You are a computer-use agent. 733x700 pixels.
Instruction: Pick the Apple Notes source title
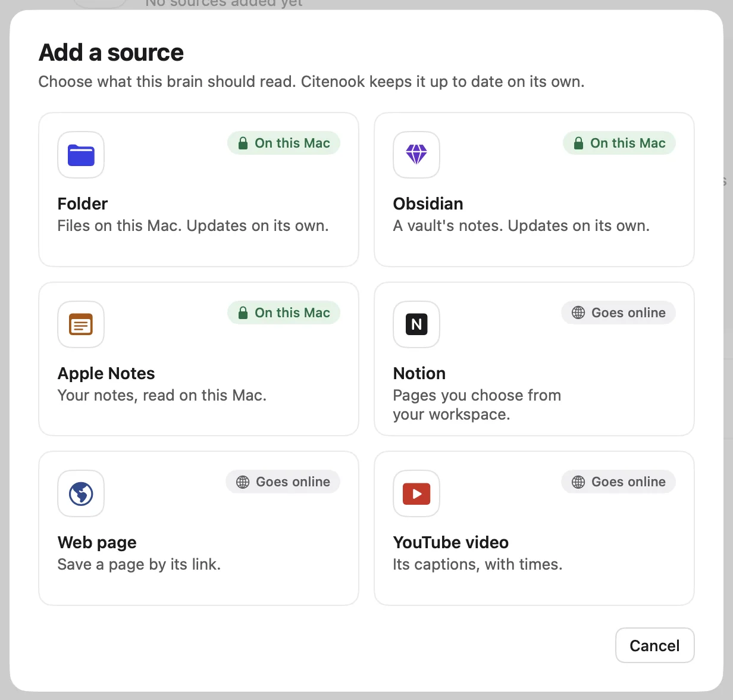(106, 373)
